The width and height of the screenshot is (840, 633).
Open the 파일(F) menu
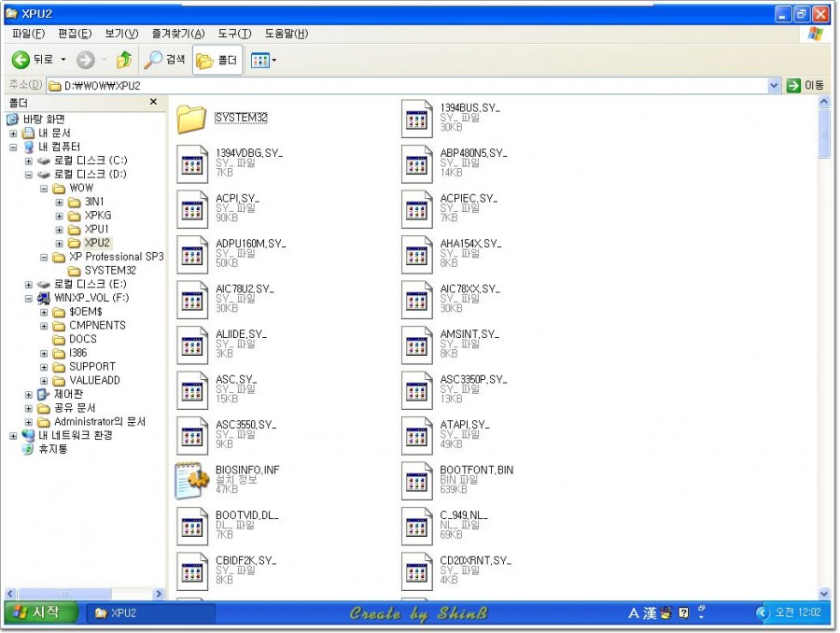(x=28, y=34)
